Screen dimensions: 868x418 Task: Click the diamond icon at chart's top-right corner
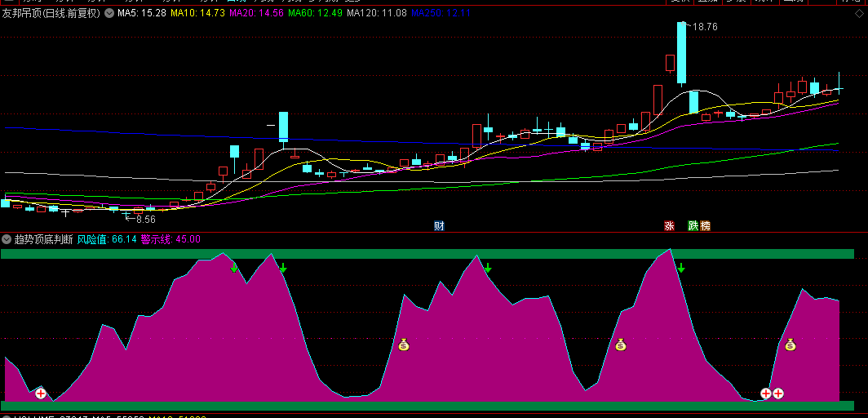[x=859, y=13]
